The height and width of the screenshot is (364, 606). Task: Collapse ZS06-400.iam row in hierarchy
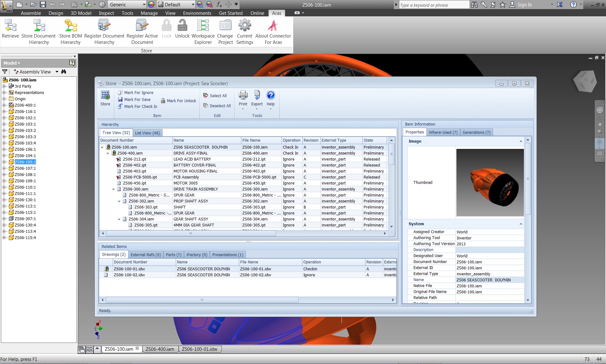click(x=108, y=153)
